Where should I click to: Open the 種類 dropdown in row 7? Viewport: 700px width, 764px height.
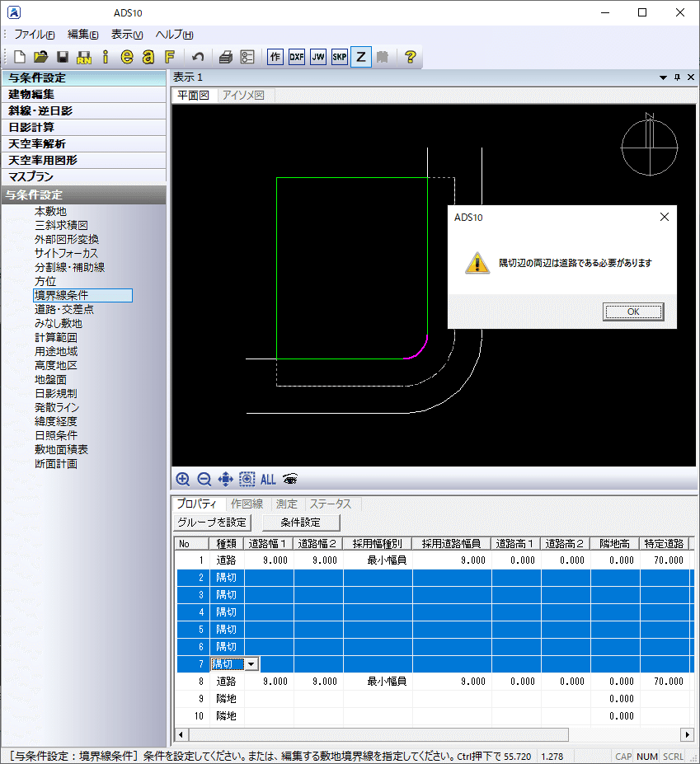(251, 663)
